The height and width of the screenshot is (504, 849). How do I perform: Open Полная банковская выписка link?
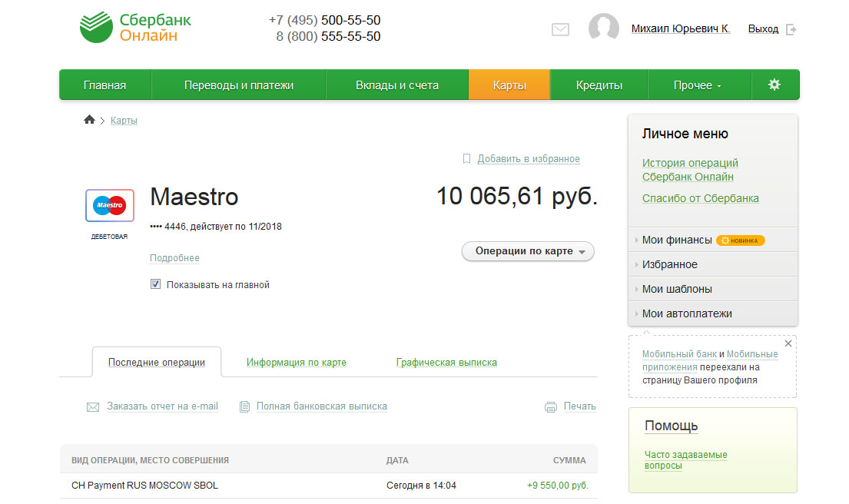(322, 406)
